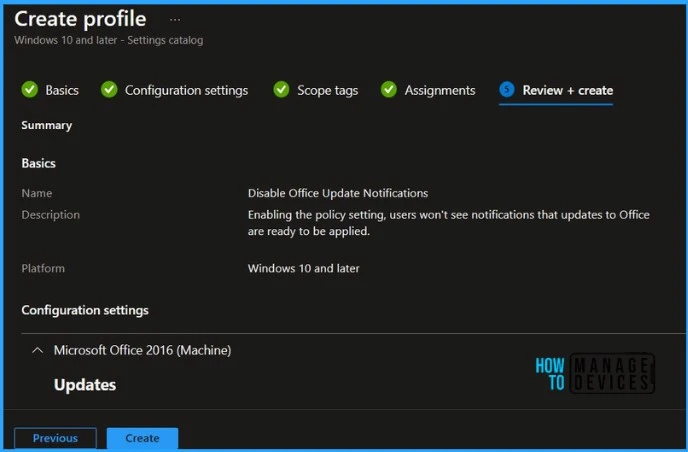Click the Basics section heading under Summary
688x452 pixels.
click(x=39, y=163)
